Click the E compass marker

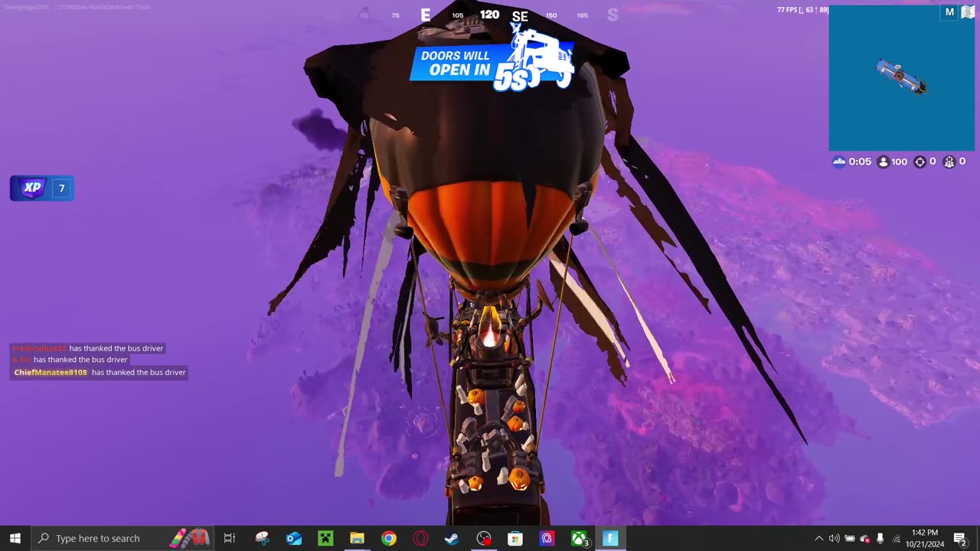pyautogui.click(x=426, y=15)
